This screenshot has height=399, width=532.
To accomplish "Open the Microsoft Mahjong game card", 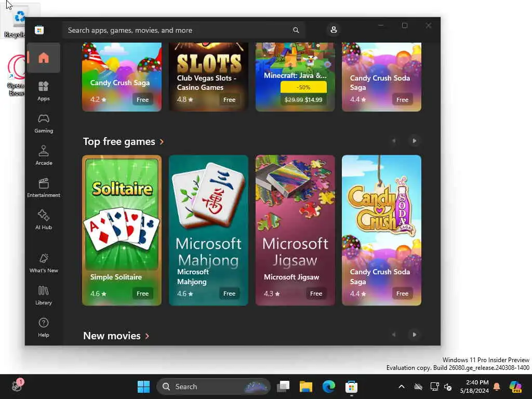I will pyautogui.click(x=208, y=230).
